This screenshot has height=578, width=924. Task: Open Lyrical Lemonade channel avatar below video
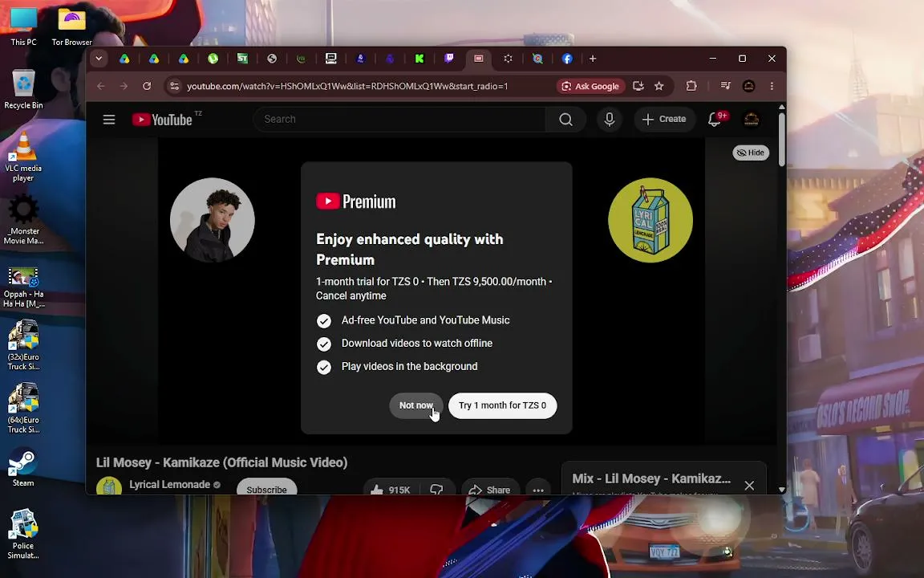[x=109, y=486]
